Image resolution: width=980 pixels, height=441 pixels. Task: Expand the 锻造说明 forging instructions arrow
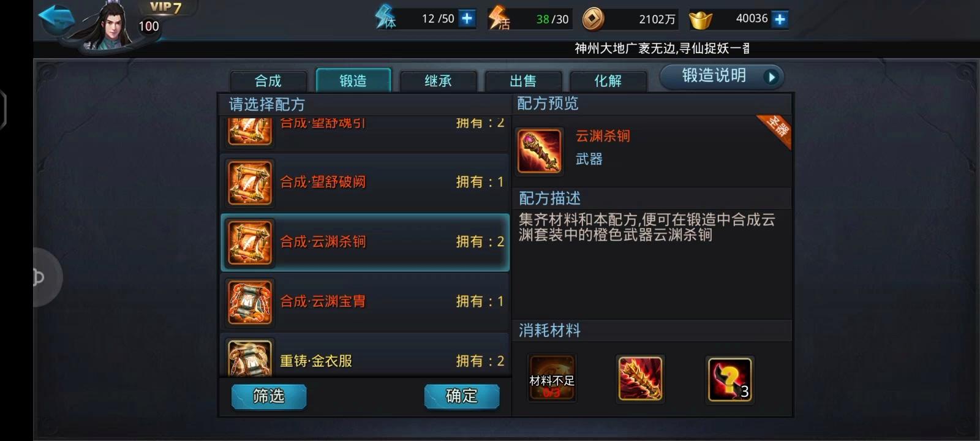[x=772, y=77]
